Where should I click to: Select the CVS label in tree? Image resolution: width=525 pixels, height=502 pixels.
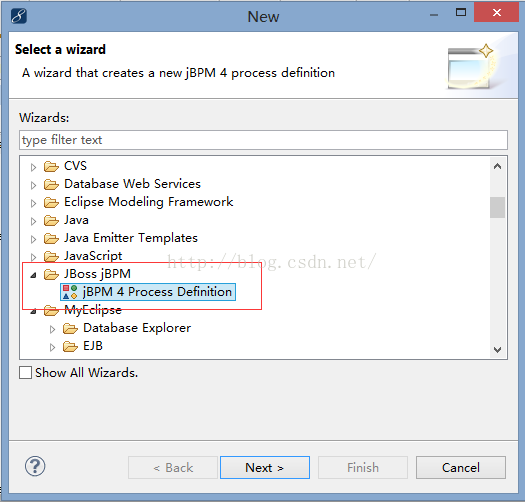click(x=75, y=166)
